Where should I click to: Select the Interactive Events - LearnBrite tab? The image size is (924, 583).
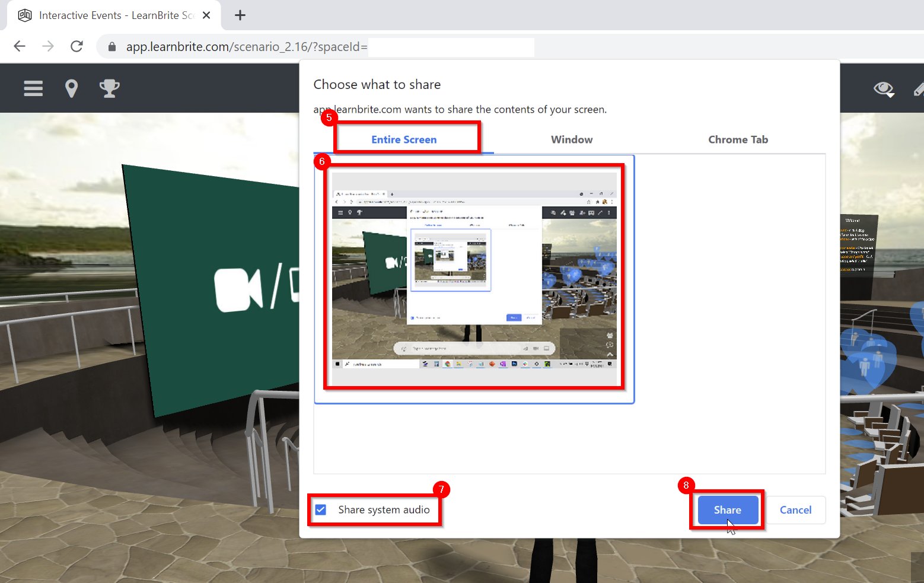[x=114, y=15]
